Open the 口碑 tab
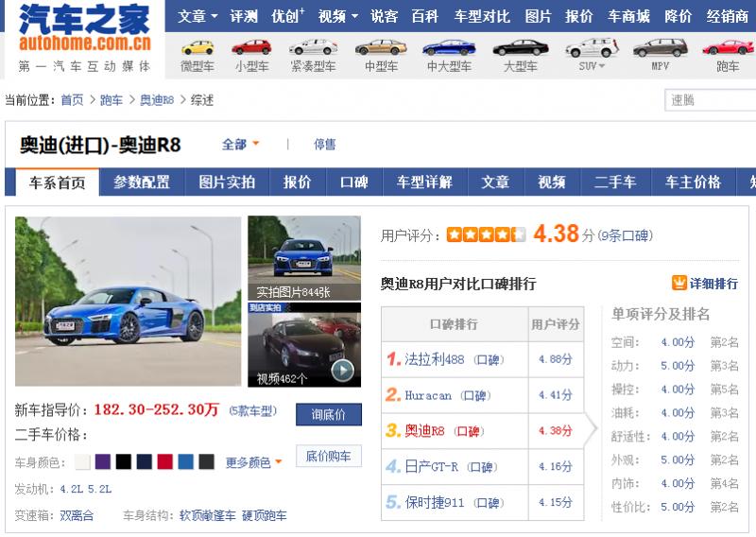Viewport: 756px width, 537px height. click(x=353, y=182)
